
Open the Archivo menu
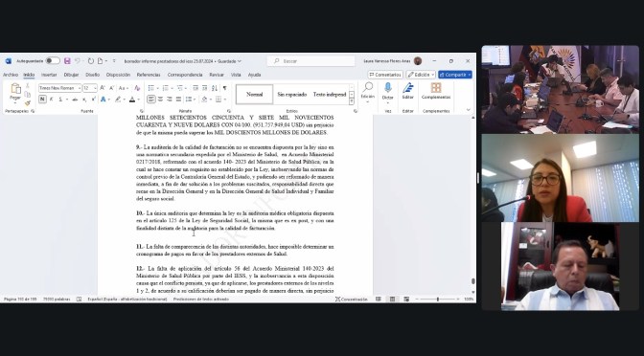(x=11, y=75)
